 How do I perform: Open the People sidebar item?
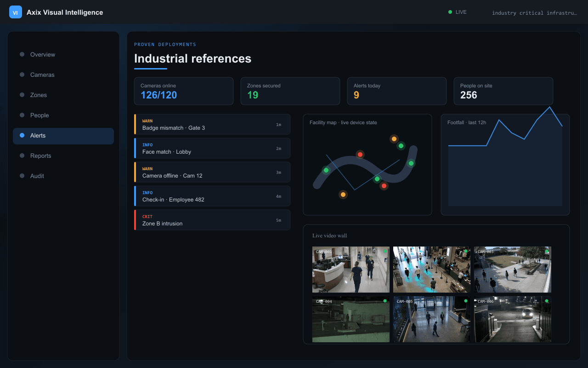(63, 115)
